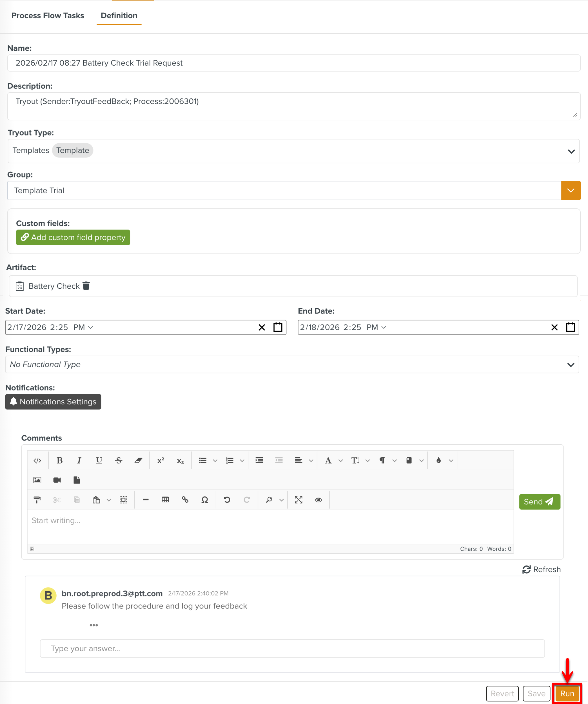Screen dimensions: 588x704
Task: Toggle code view in comment editor
Action: click(x=37, y=460)
